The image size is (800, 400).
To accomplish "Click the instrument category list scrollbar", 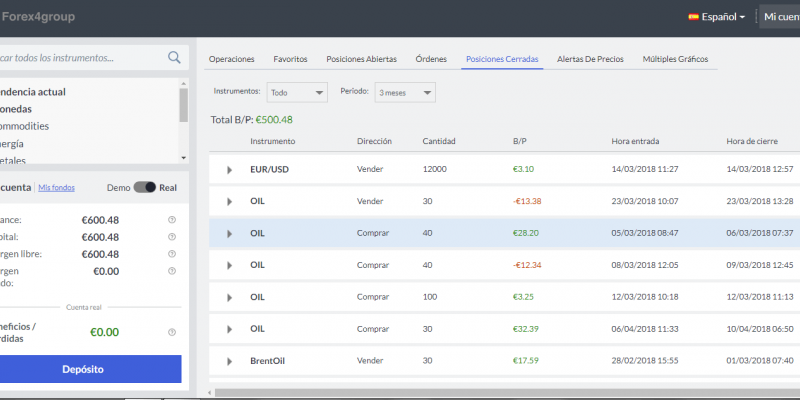I will [x=183, y=105].
